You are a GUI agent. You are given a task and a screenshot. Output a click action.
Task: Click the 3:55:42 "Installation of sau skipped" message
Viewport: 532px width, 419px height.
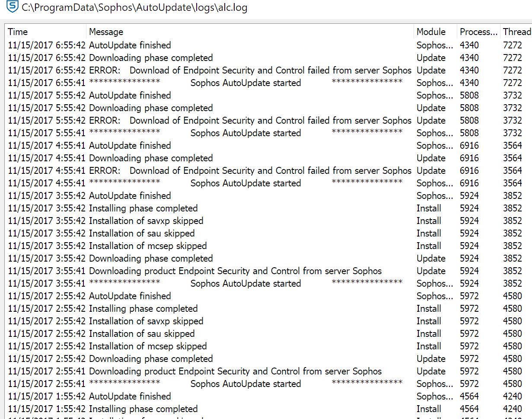tap(142, 233)
